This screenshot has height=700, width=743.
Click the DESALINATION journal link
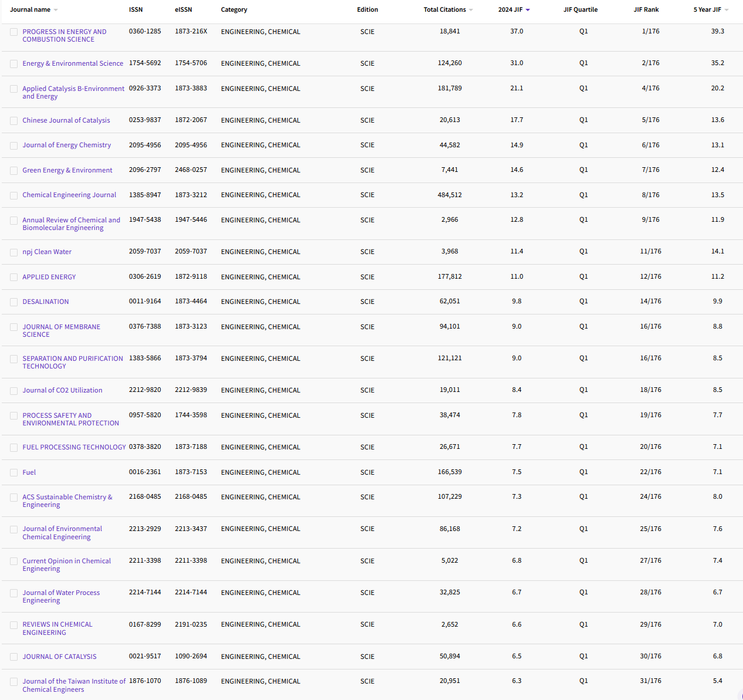point(45,301)
